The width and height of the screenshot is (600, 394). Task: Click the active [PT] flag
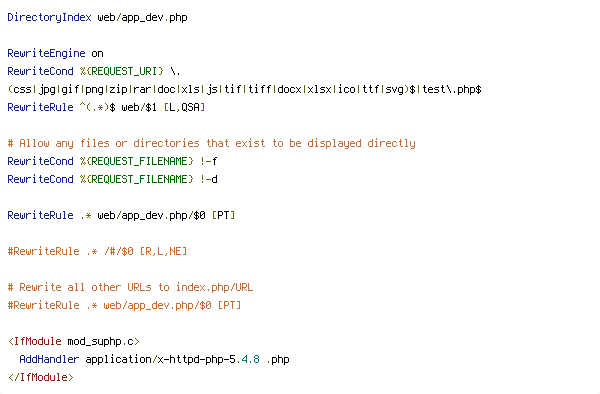[x=223, y=215]
